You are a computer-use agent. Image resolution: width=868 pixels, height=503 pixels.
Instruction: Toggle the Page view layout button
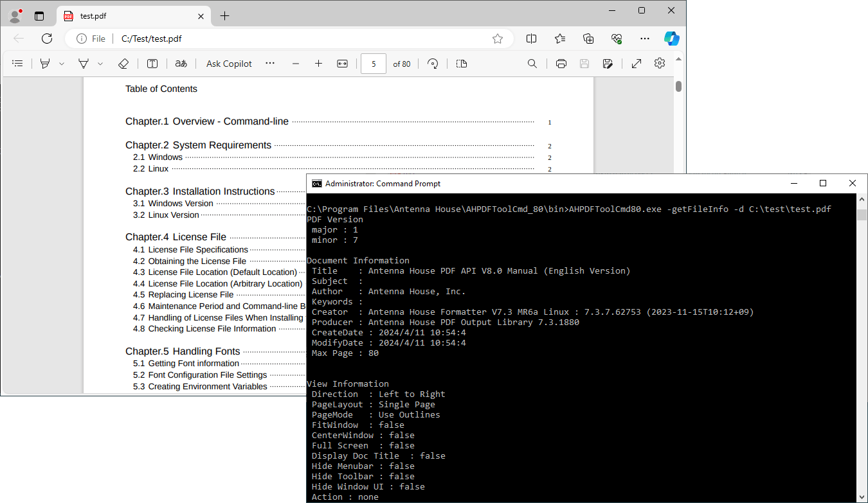click(462, 64)
